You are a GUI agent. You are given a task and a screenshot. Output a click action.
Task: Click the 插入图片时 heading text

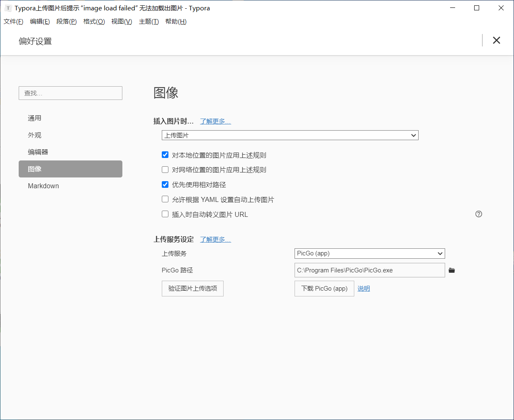click(173, 121)
